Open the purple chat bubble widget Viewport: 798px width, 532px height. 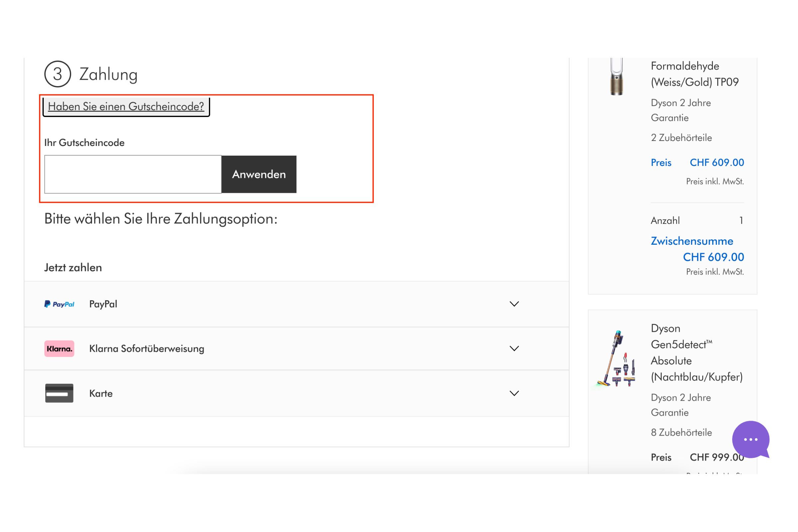pos(751,440)
